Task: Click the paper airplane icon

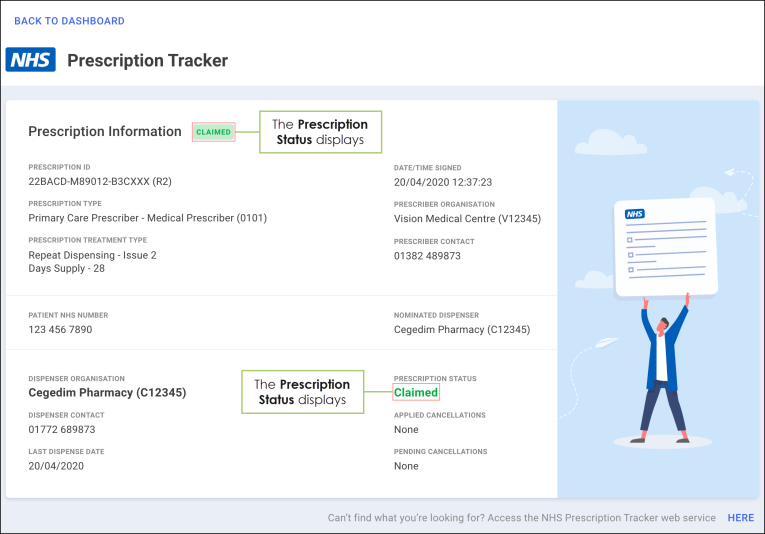Action: (606, 346)
